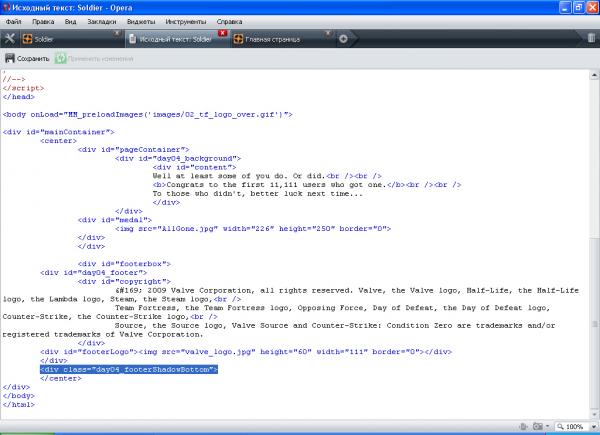Click the zoom magnifier icon

561,426
